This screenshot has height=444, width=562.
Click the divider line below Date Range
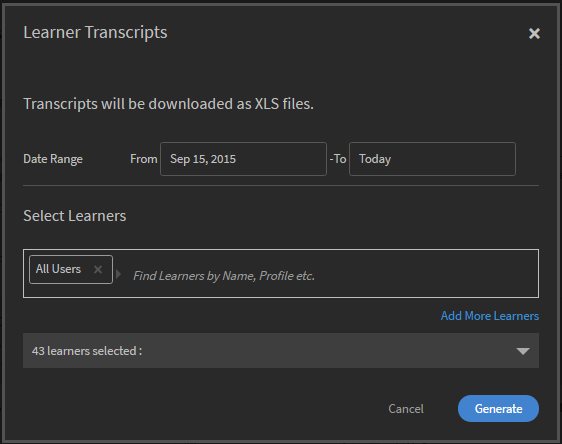coord(281,186)
